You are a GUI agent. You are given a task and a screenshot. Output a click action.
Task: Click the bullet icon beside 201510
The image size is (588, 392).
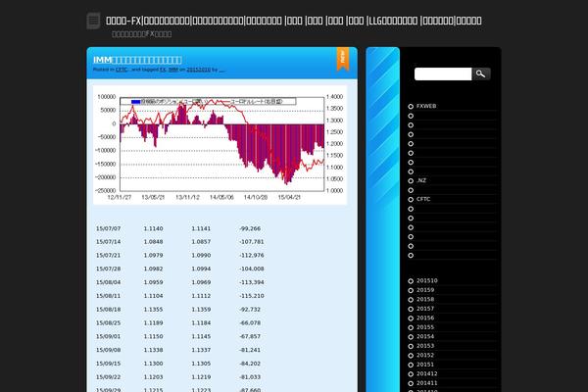tap(411, 281)
